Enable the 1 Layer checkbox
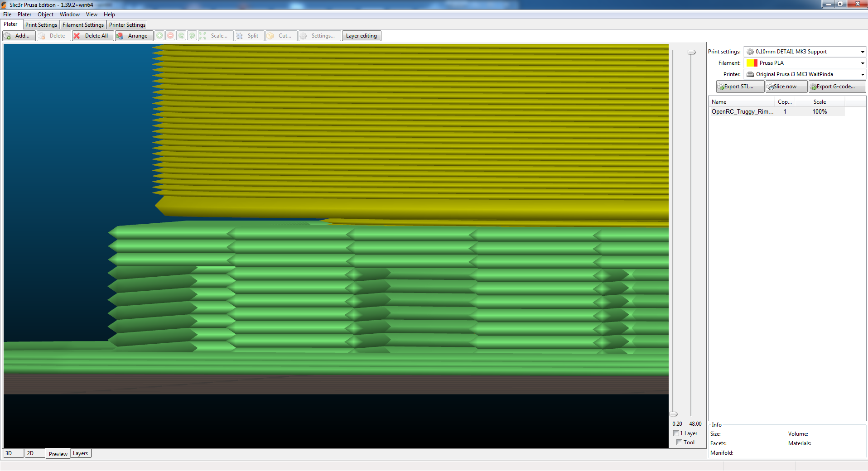868x471 pixels. (676, 433)
